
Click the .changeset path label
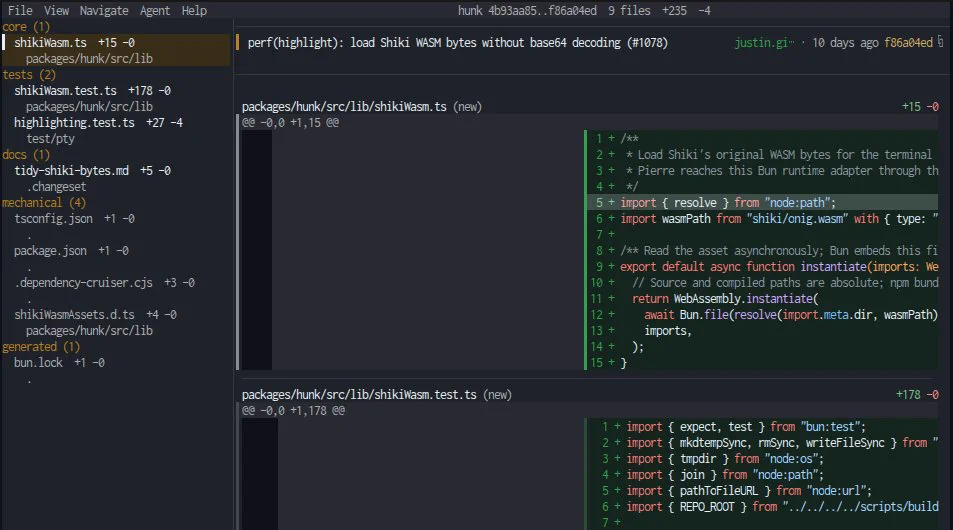(56, 187)
